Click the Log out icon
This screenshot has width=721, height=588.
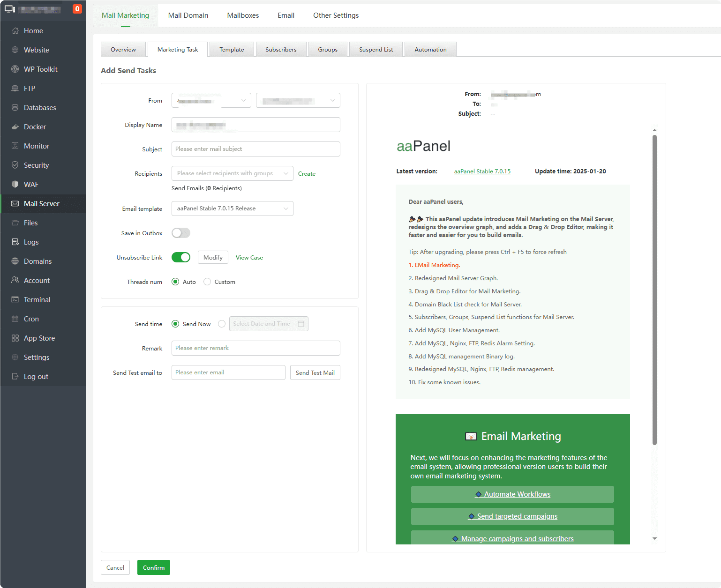pyautogui.click(x=15, y=377)
